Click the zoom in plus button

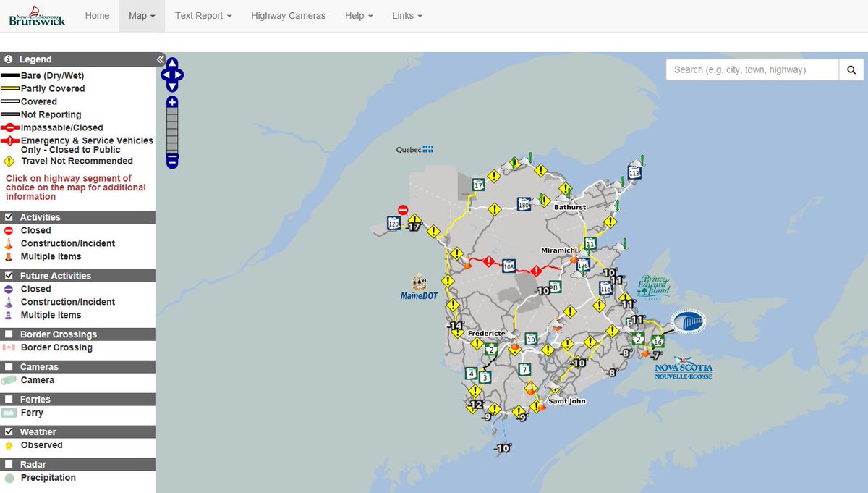coord(172,102)
